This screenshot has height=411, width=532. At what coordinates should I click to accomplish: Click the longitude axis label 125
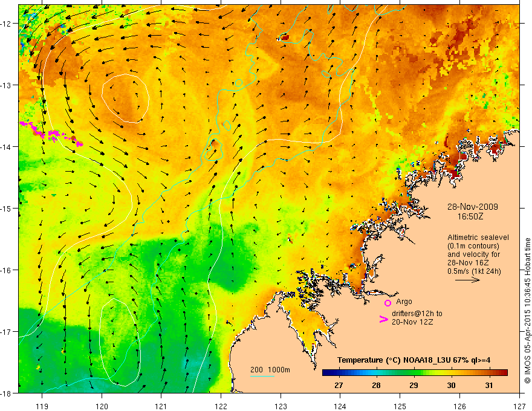[400, 406]
